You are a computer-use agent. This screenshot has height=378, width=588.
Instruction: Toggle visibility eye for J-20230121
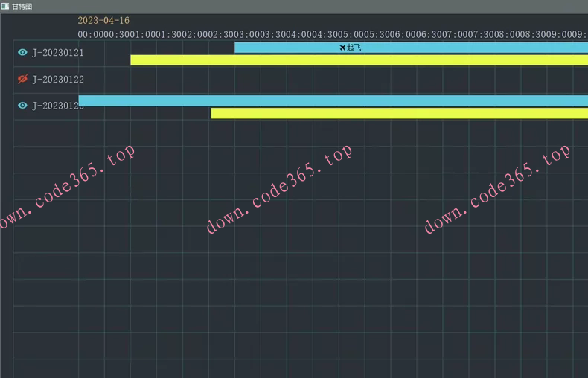coord(22,52)
